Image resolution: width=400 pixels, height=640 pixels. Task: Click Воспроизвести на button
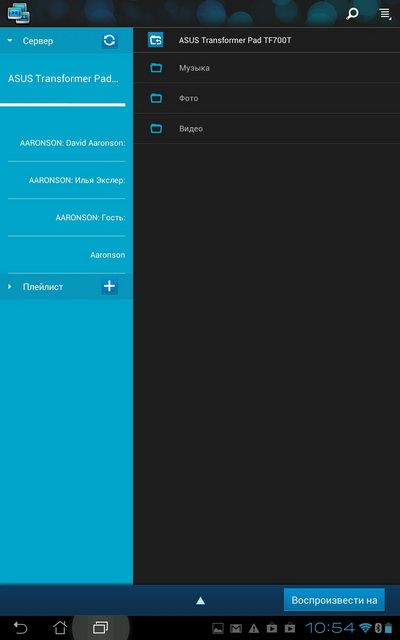pyautogui.click(x=334, y=600)
